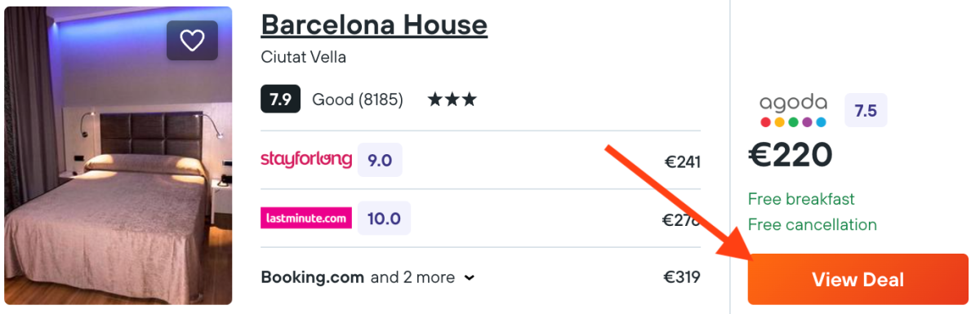Viewport: 980px width, 314px height.
Task: Click the three-star hotel class icons
Action: (x=452, y=100)
